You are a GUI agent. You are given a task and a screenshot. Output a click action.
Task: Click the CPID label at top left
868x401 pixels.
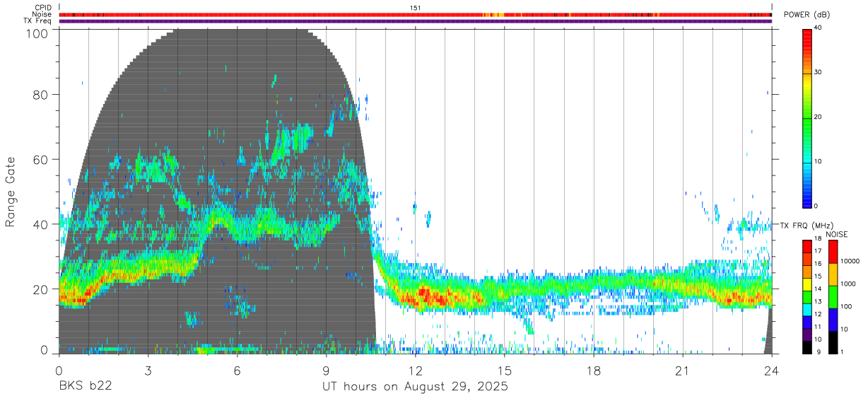click(x=43, y=8)
